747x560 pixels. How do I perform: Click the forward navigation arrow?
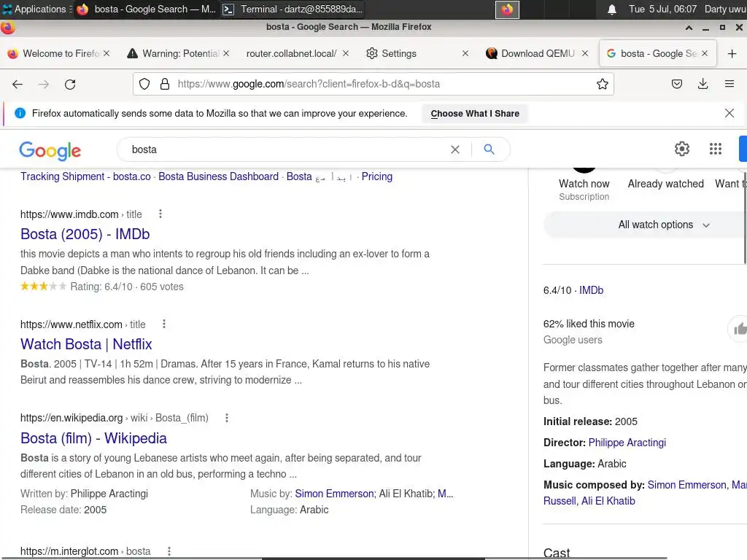(44, 85)
